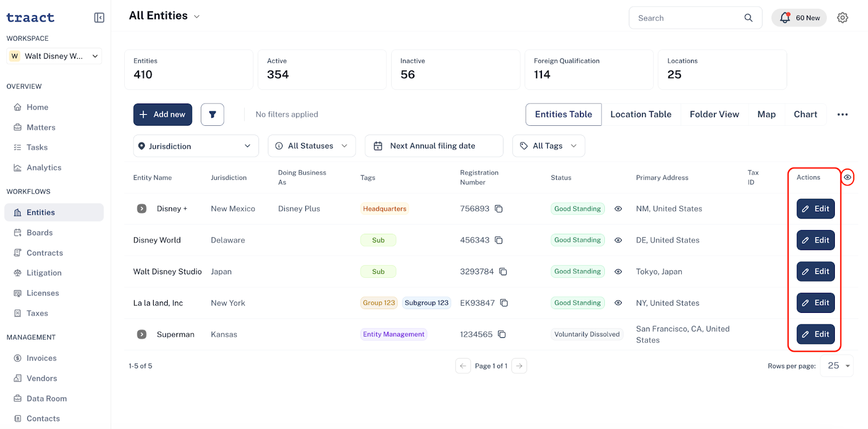Copy registration number EK93847
Screen dimensions: 868x429
504,303
